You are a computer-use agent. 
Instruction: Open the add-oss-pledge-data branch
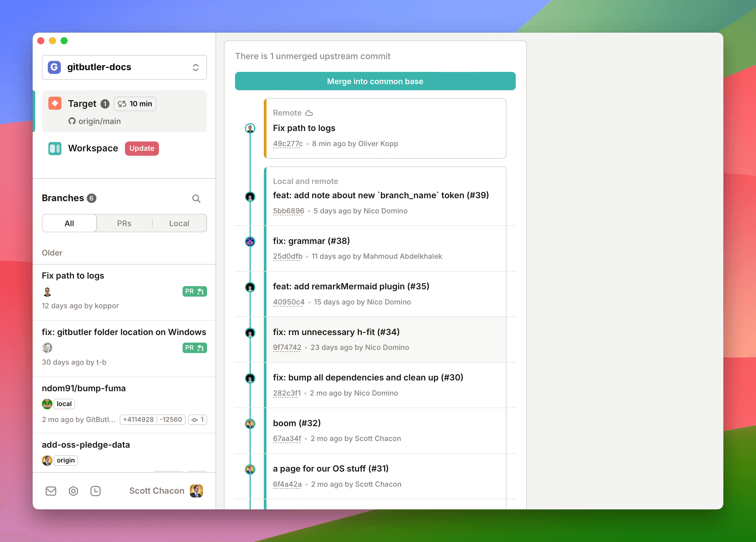coord(124,453)
